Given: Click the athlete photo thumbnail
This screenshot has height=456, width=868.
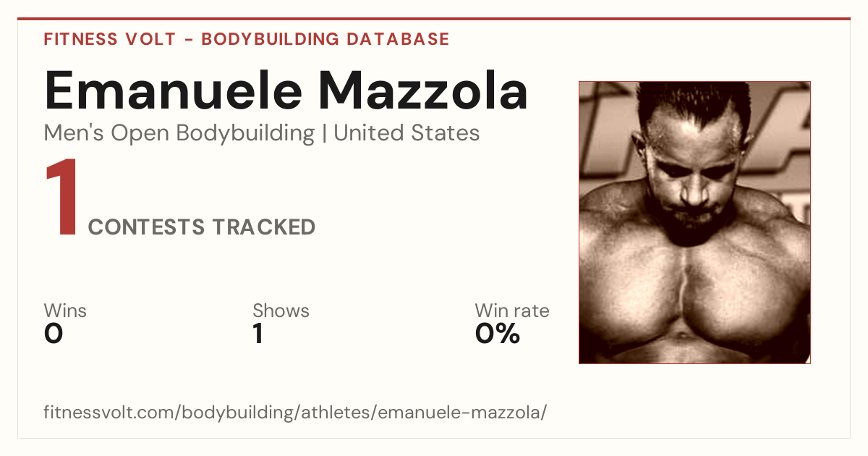Looking at the screenshot, I should (x=694, y=222).
